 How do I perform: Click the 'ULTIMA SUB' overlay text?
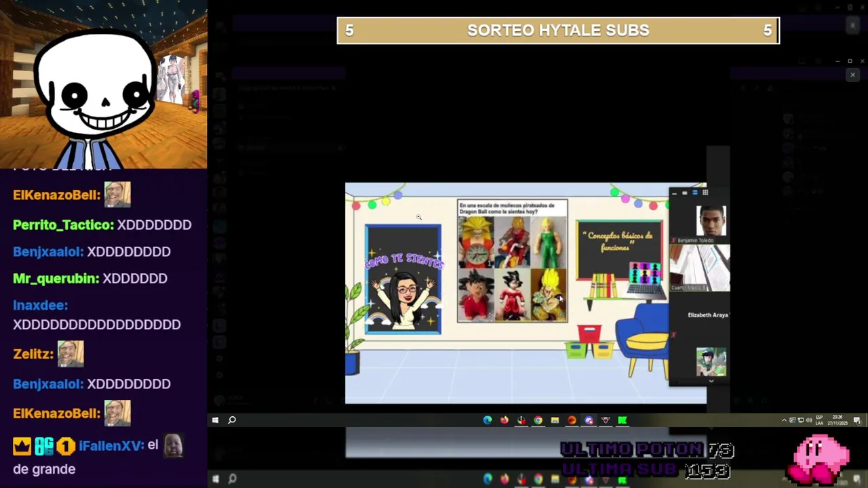point(621,469)
